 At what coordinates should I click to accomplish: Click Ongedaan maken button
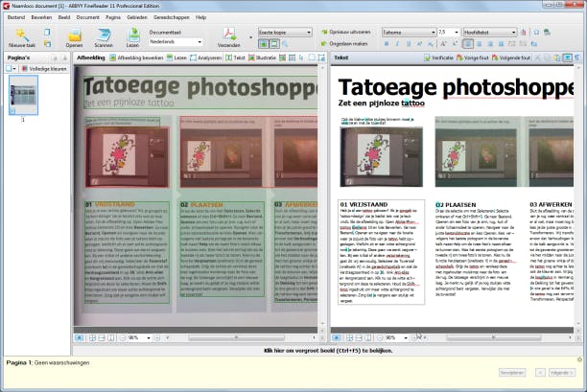coord(347,43)
